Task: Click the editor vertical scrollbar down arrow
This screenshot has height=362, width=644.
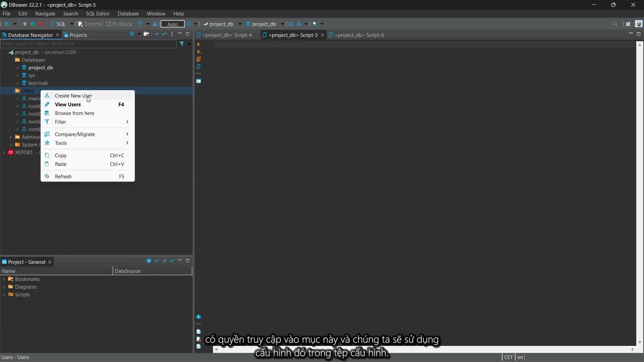Action: 640,342
